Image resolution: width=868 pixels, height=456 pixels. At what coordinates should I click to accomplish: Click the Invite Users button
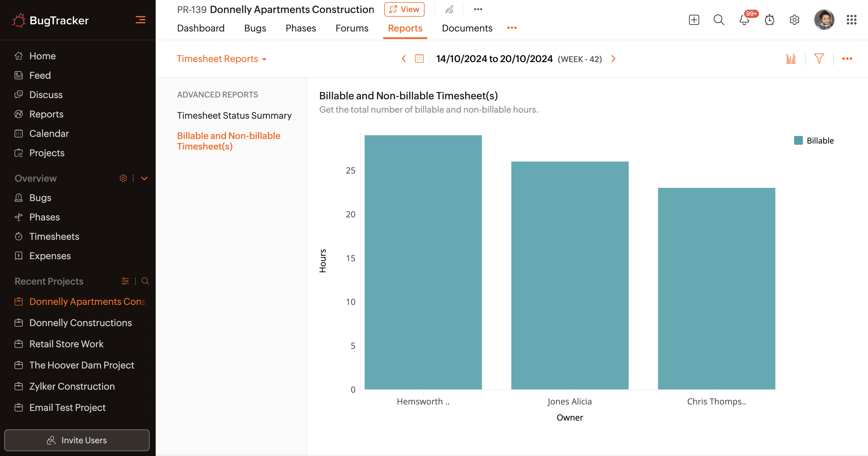click(x=77, y=440)
